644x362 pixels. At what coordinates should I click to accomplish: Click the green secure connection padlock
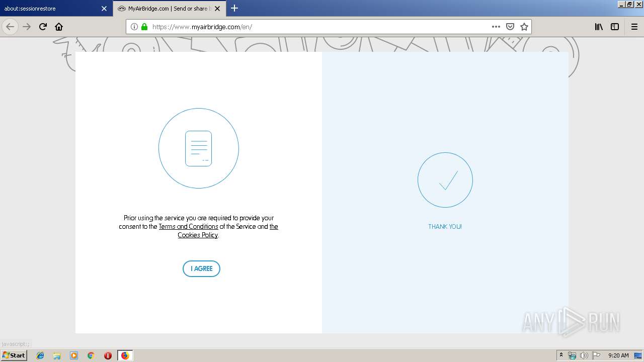coord(144,27)
